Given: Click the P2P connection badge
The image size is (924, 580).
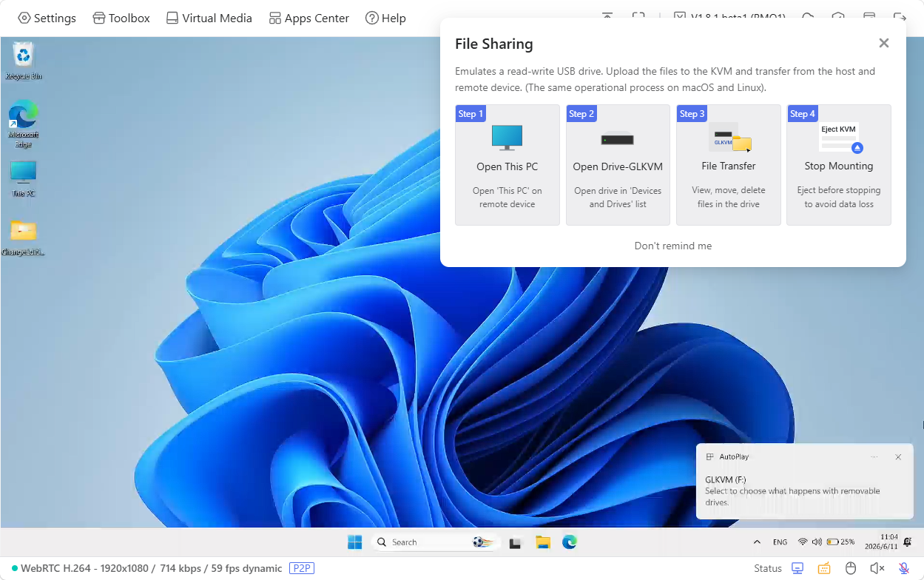Looking at the screenshot, I should [302, 568].
